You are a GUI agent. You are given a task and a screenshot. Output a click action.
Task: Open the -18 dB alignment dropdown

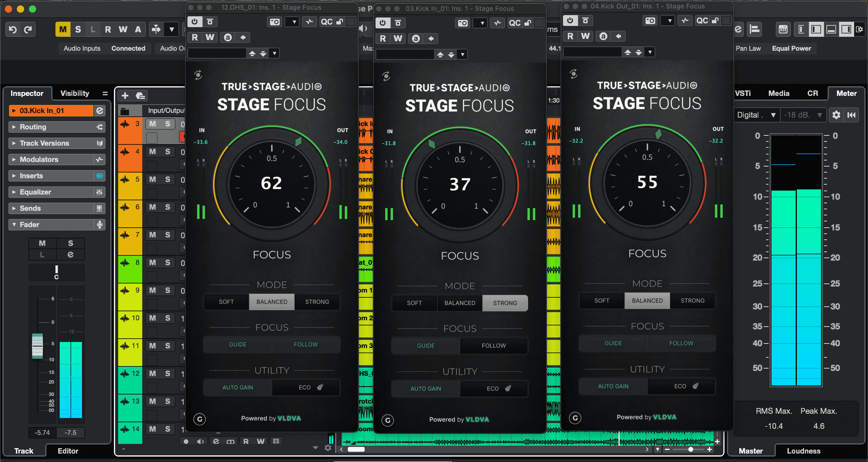[803, 115]
